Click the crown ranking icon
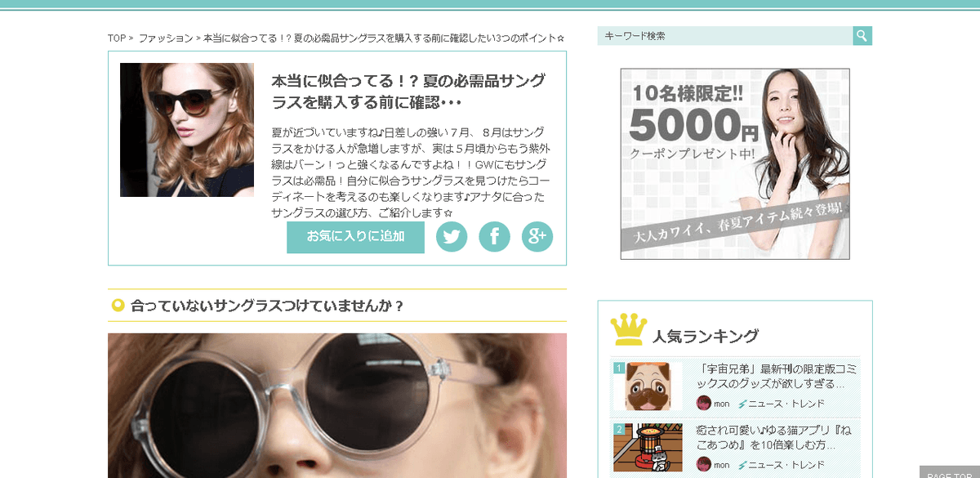This screenshot has height=478, width=980. [x=629, y=329]
